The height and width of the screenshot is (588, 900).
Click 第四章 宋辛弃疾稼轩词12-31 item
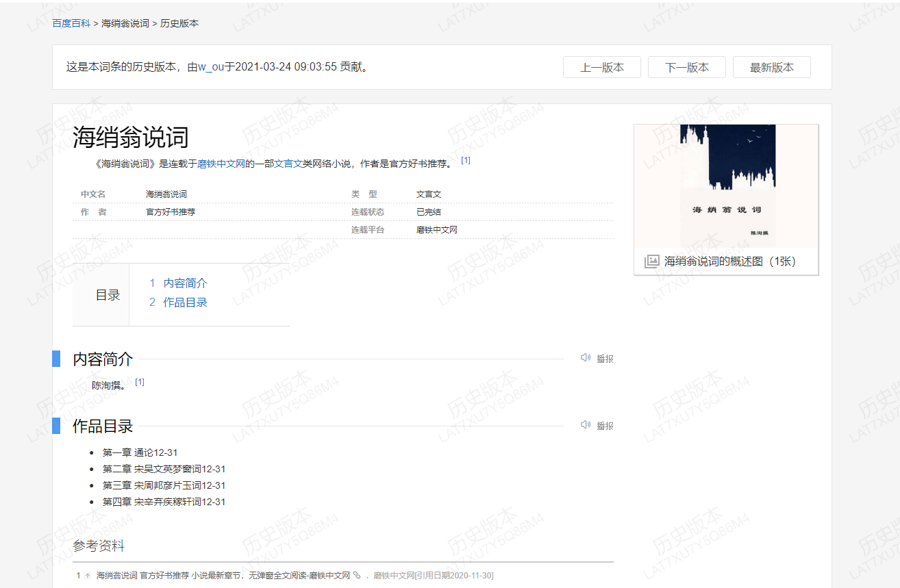164,502
